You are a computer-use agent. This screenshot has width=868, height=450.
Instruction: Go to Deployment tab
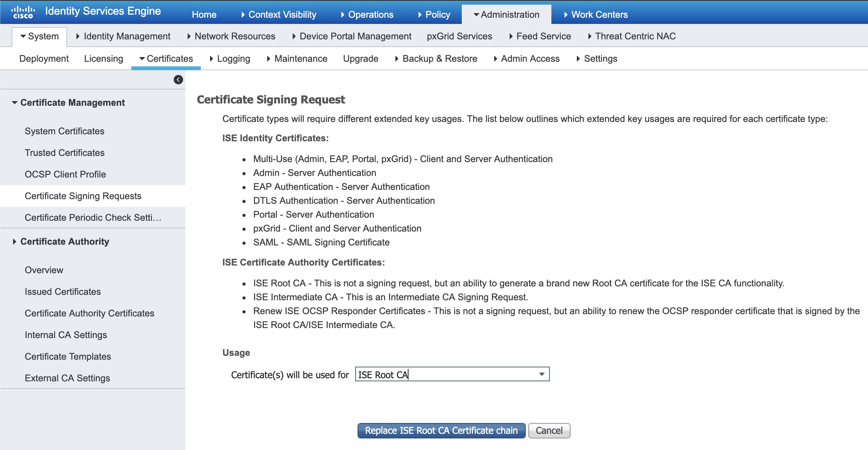tap(44, 59)
